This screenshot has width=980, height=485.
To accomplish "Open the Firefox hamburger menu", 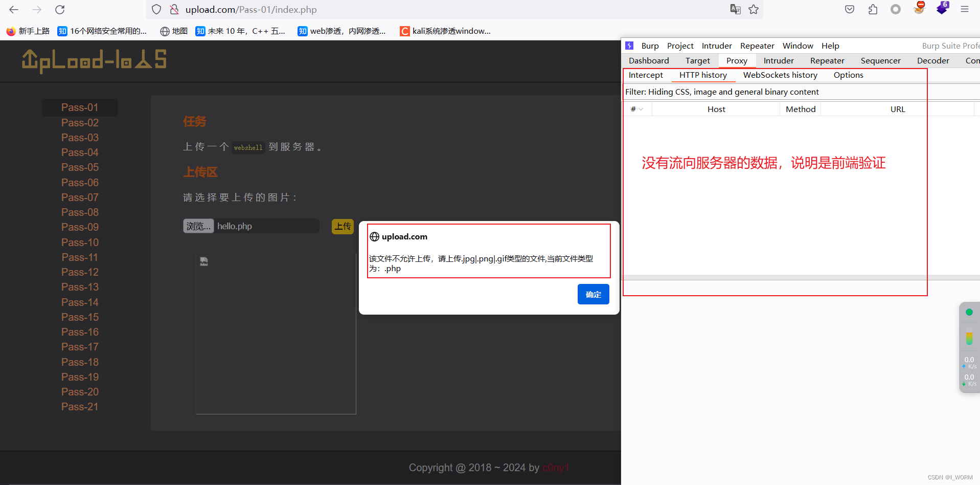I will click(965, 9).
